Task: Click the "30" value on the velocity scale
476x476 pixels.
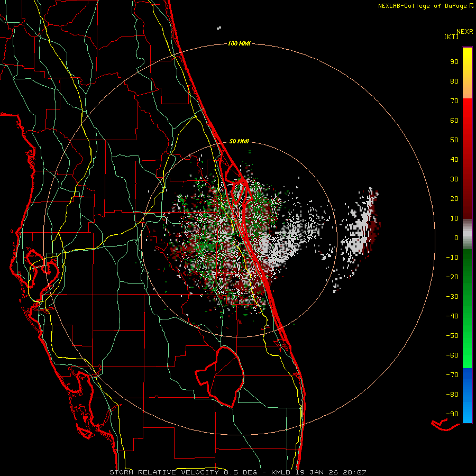Action: 454,179
